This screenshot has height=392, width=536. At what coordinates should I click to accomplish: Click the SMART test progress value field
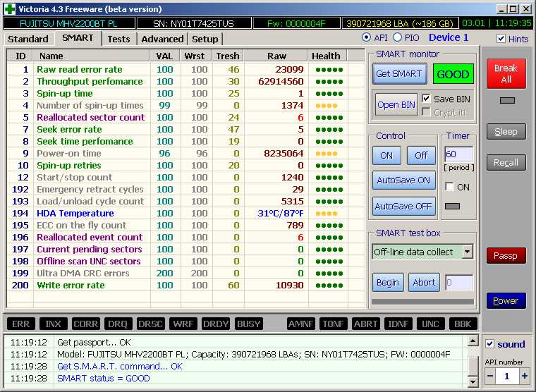pyautogui.click(x=459, y=283)
